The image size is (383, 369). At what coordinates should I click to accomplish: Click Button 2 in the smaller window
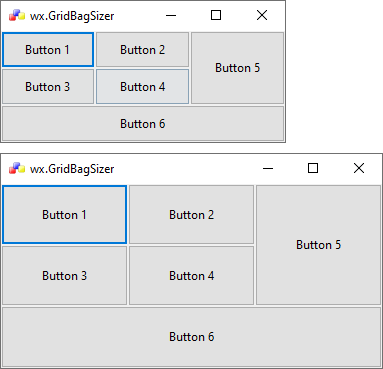pos(142,50)
